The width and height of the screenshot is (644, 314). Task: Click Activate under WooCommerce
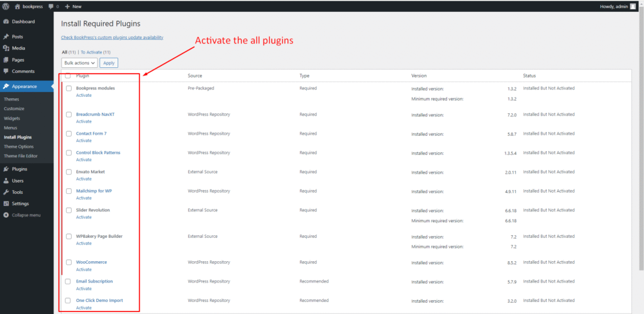click(84, 269)
